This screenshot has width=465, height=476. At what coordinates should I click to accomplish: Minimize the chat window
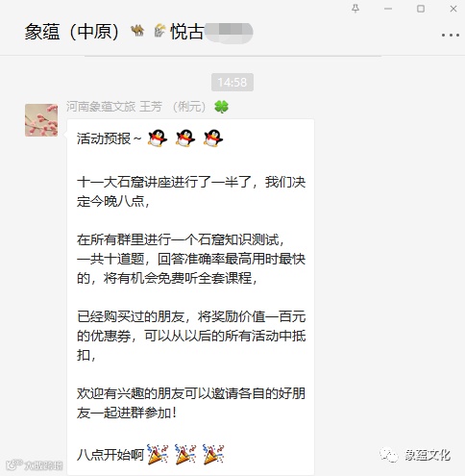tap(388, 9)
